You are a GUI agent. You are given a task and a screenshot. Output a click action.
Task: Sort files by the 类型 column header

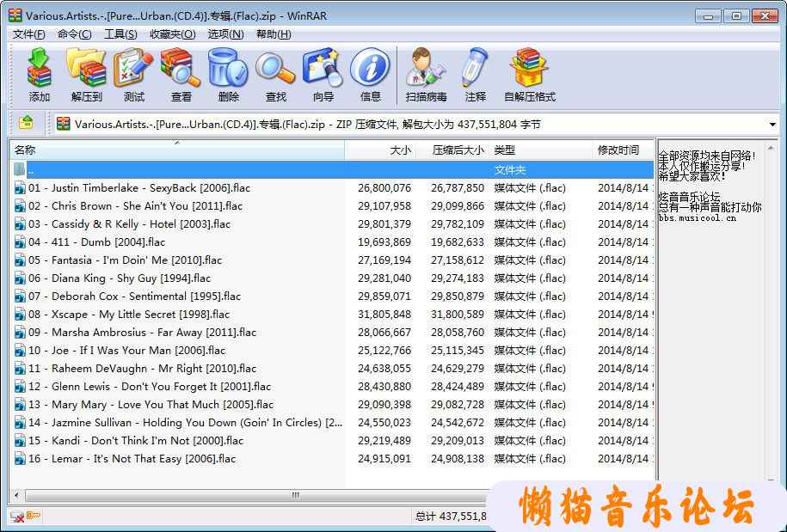(540, 150)
